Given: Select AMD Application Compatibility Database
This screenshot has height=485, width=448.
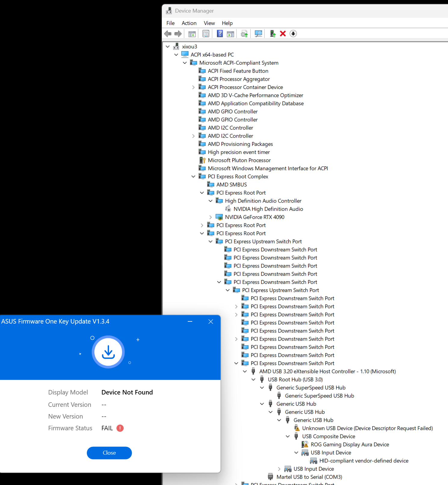Looking at the screenshot, I should 256,103.
